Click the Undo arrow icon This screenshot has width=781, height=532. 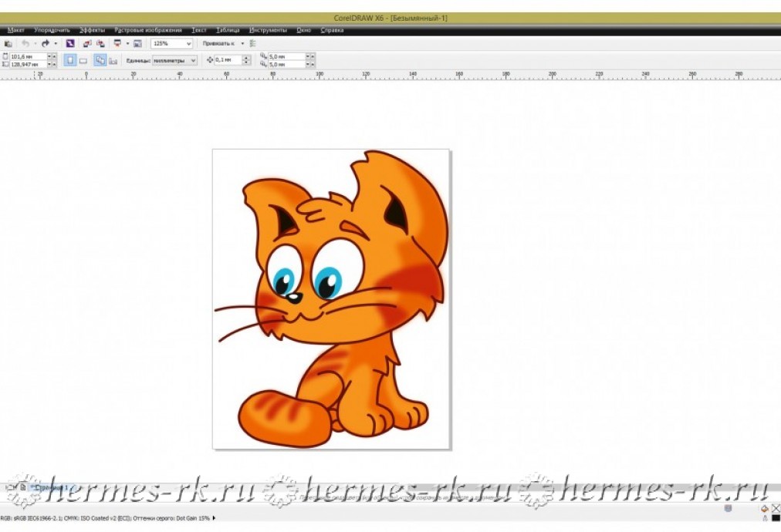25,44
